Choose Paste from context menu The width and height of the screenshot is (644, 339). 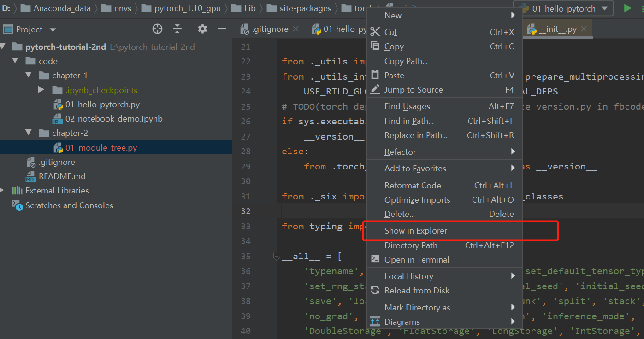point(444,75)
